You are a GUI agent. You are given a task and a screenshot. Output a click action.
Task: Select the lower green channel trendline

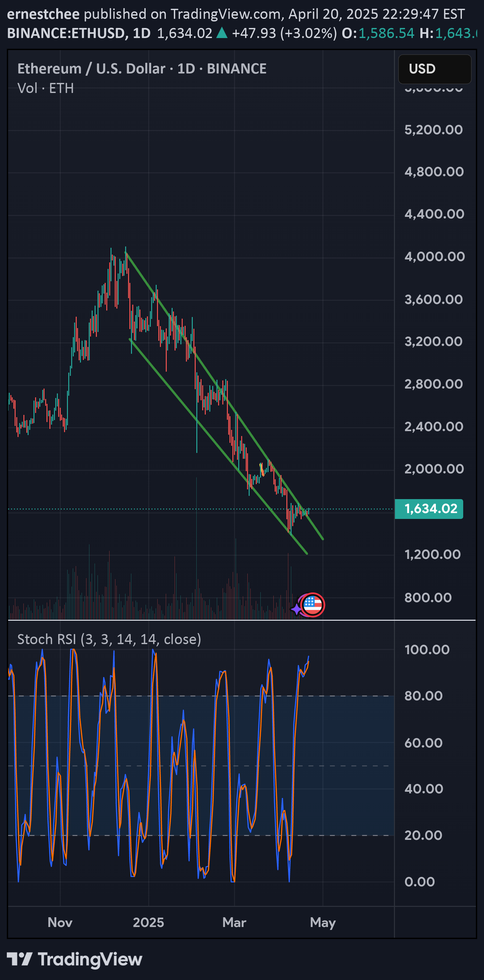click(x=218, y=446)
